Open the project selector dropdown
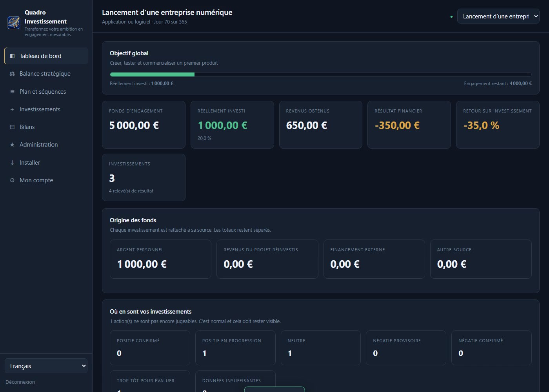The image size is (549, 392). click(498, 16)
